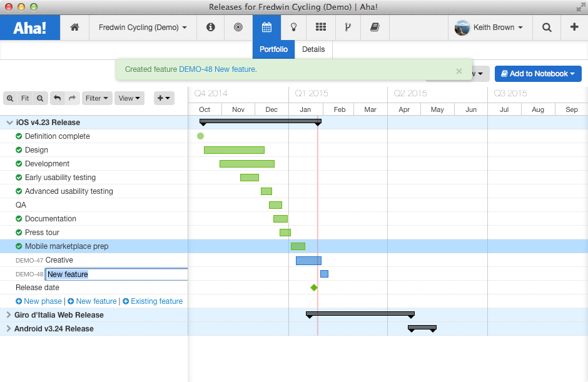The height and width of the screenshot is (382, 588).
Task: Click the Android v3.24 release summary bar
Action: coord(422,328)
